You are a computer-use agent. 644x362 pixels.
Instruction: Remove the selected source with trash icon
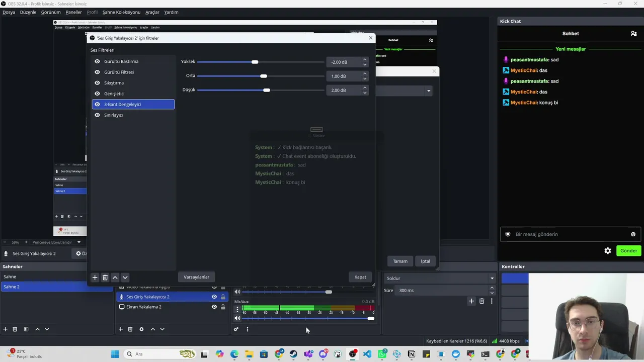click(x=130, y=329)
